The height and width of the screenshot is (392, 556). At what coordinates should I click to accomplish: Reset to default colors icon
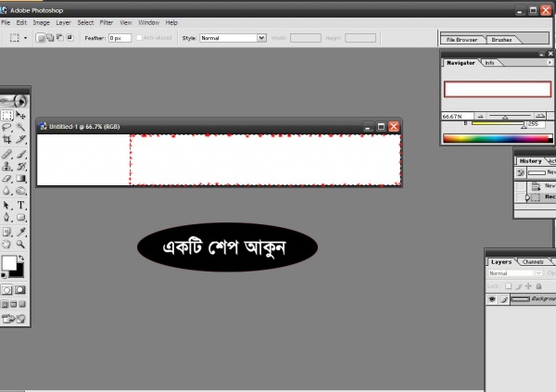click(4, 275)
